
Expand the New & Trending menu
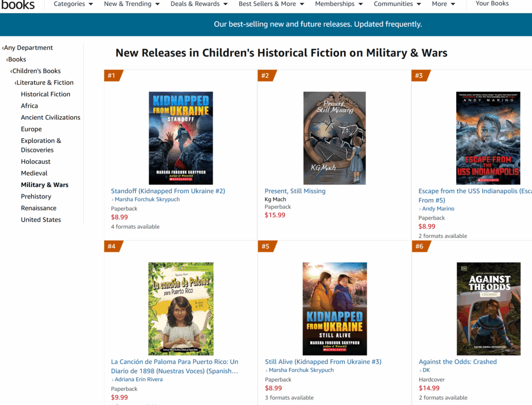click(131, 4)
